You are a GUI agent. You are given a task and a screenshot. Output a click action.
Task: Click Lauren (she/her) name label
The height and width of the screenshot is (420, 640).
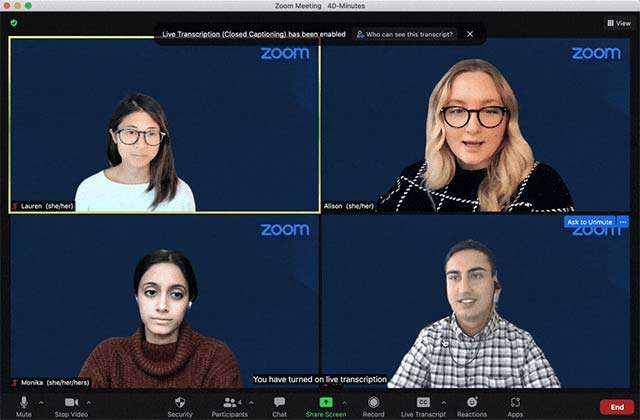tap(47, 206)
